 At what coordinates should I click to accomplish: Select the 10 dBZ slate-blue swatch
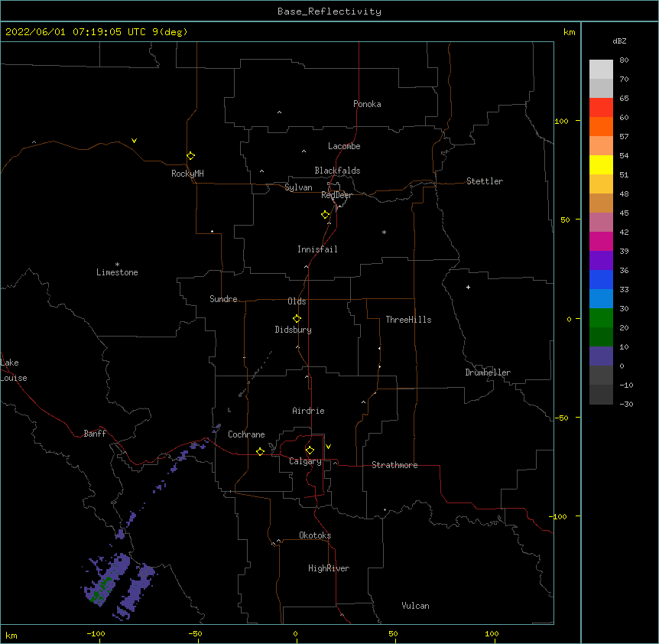(601, 356)
